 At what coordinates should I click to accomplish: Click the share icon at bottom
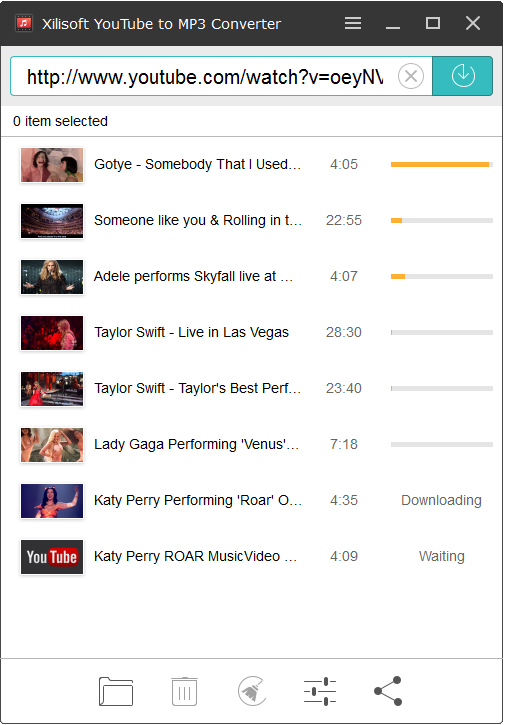click(x=388, y=691)
